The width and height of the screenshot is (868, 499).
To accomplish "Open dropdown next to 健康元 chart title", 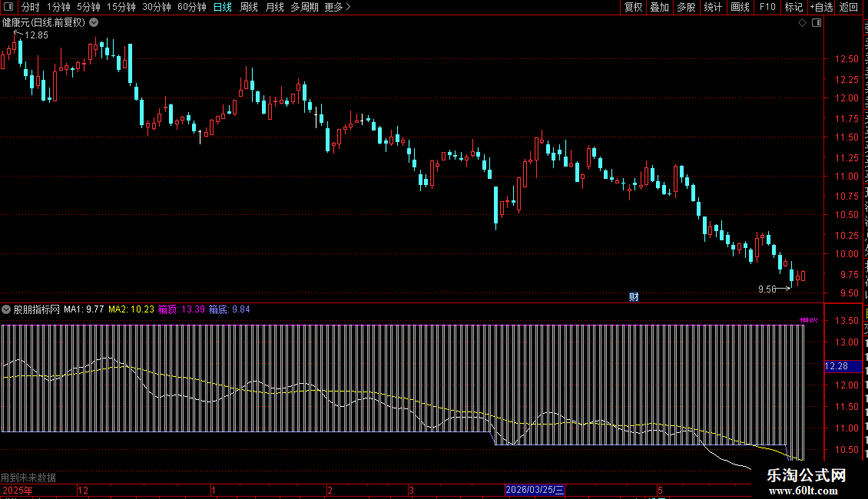I will [x=94, y=23].
